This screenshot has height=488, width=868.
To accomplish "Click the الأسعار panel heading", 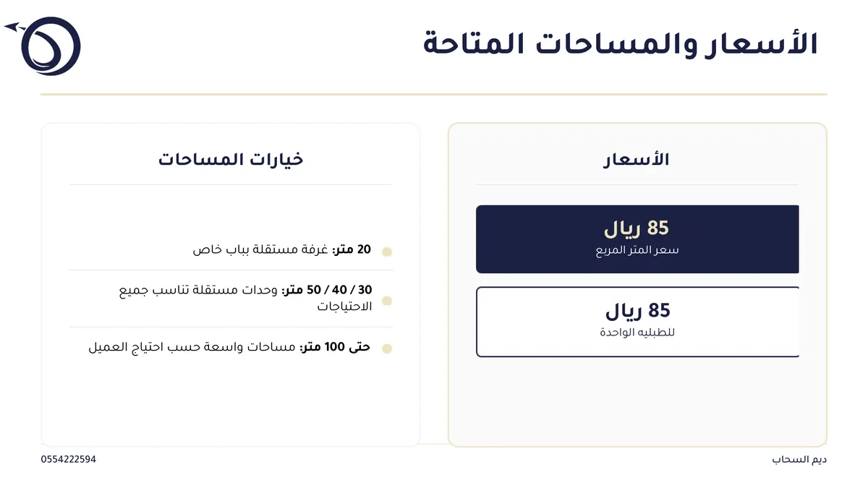I will tap(637, 159).
